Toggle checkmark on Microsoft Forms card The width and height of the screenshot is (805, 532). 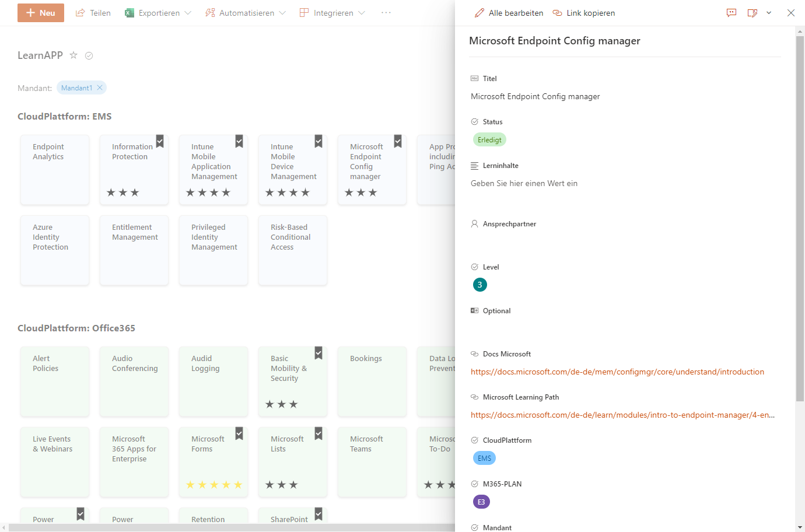coord(239,433)
